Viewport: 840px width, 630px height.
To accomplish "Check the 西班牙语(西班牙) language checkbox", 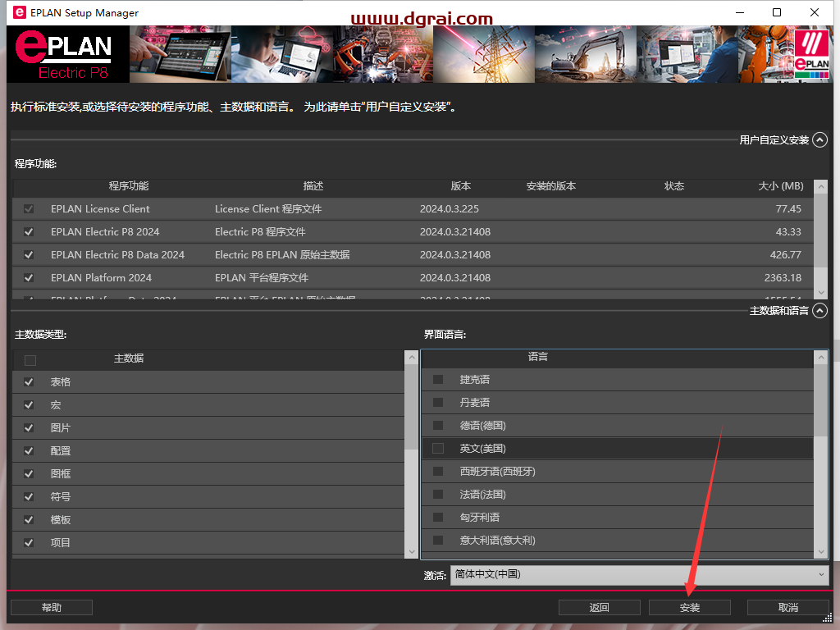I will [x=438, y=472].
